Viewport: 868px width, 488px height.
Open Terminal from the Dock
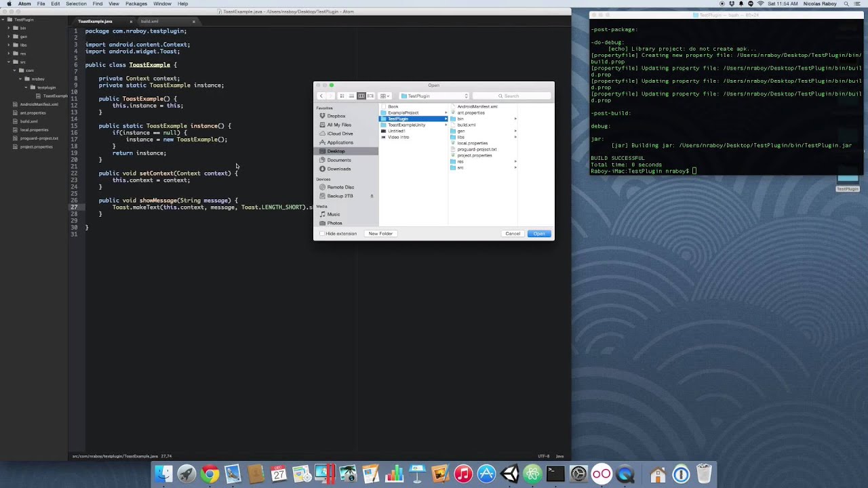pyautogui.click(x=555, y=474)
